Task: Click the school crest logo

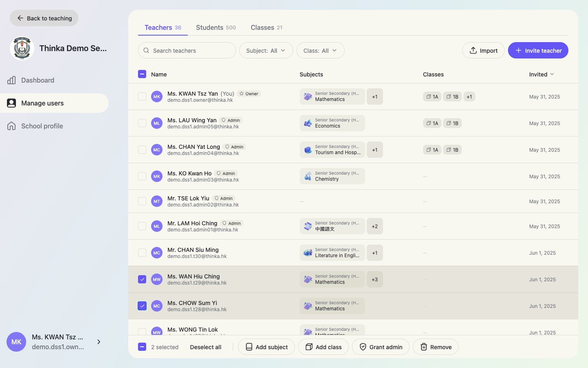Action: 22,48
